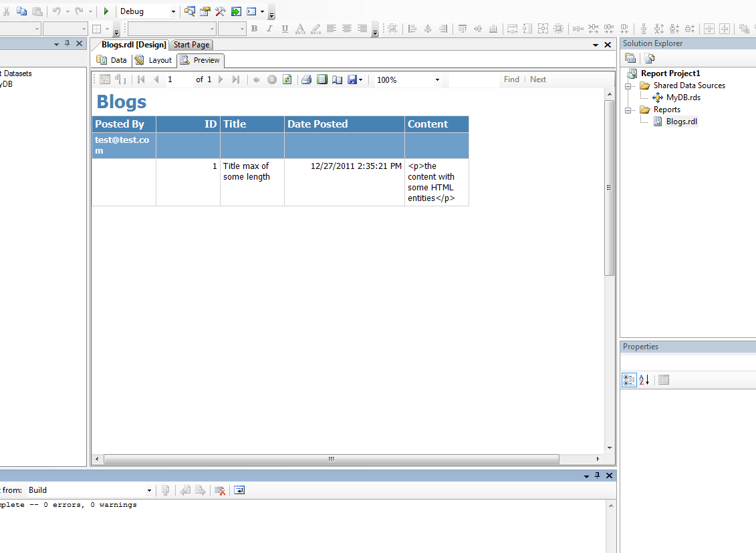The image size is (756, 553).
Task: Click the Page Setup icon
Action: click(x=337, y=79)
